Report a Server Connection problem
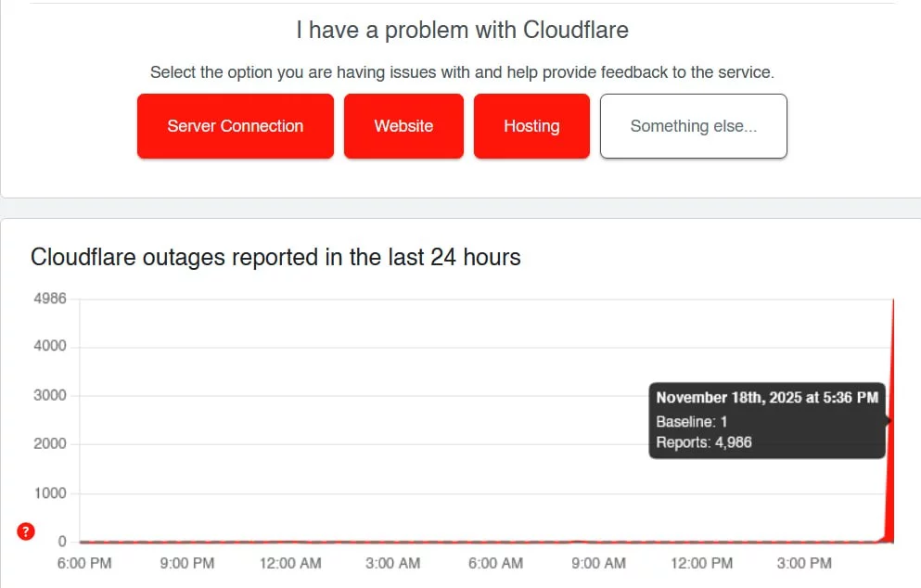921x588 pixels. [236, 126]
